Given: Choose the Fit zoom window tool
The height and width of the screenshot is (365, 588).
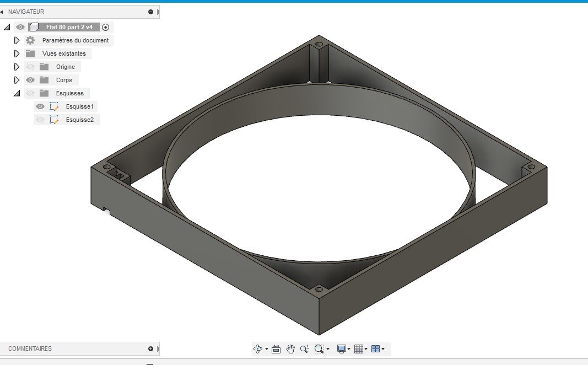Looking at the screenshot, I should [x=319, y=349].
